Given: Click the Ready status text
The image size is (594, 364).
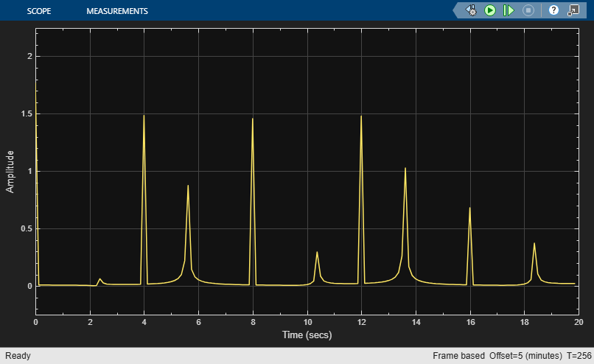Looking at the screenshot, I should 18,356.
